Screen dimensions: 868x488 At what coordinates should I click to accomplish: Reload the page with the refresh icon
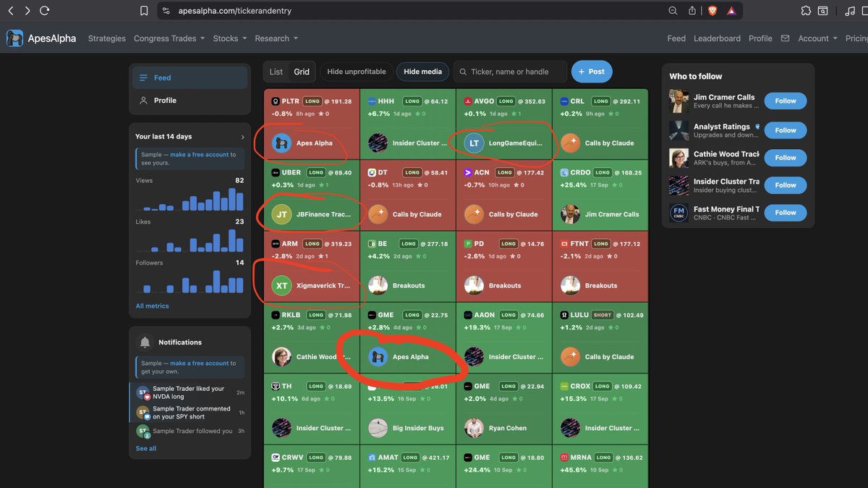pyautogui.click(x=45, y=11)
